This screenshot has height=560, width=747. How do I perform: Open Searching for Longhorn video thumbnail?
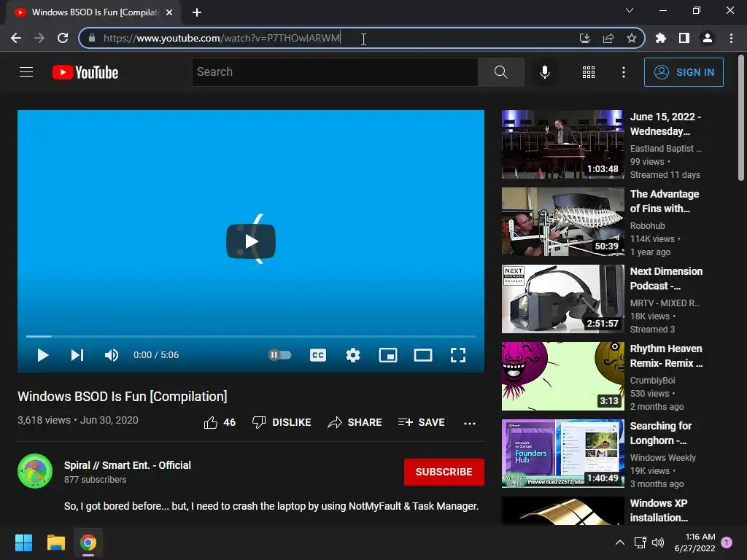[x=562, y=454]
